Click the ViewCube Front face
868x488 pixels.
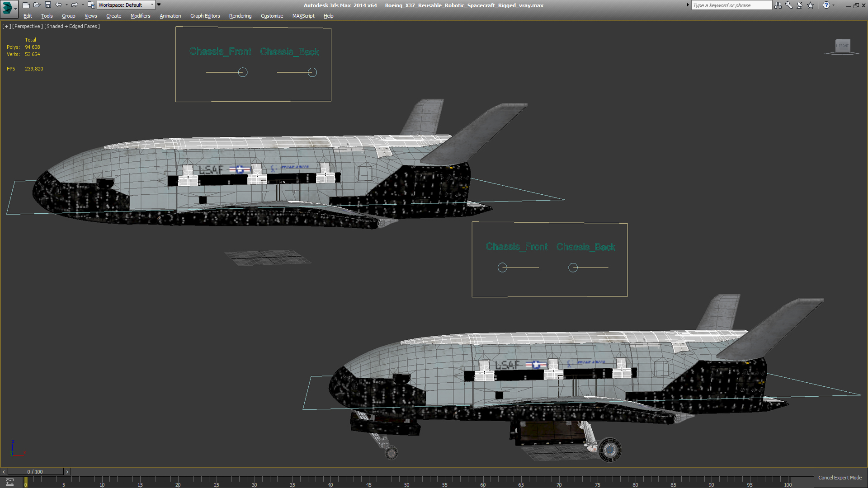pos(843,46)
